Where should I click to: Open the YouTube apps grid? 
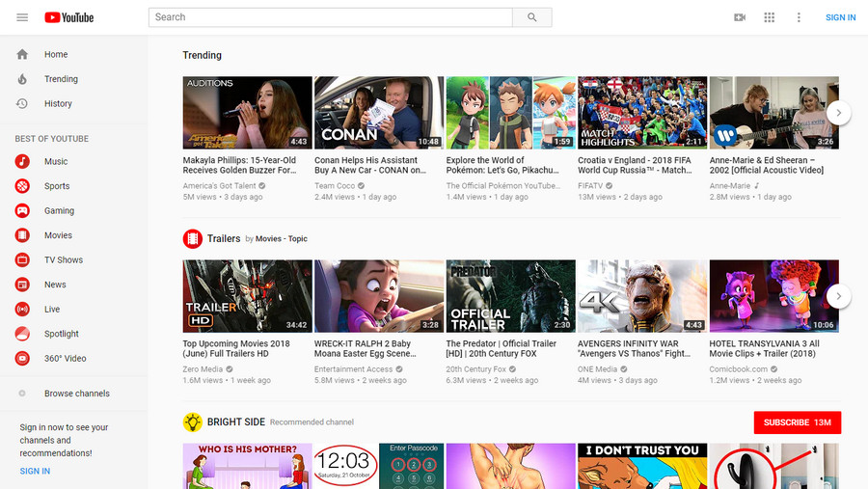pos(769,17)
